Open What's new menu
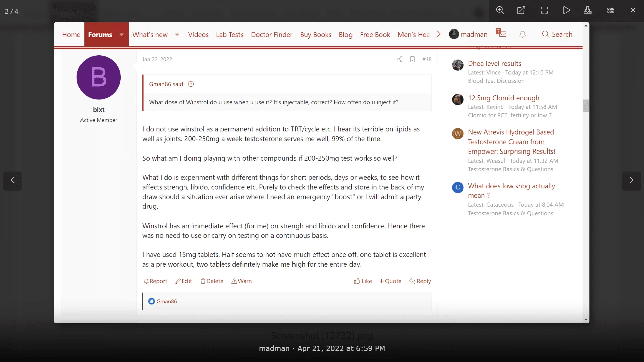This screenshot has height=362, width=644. [150, 34]
